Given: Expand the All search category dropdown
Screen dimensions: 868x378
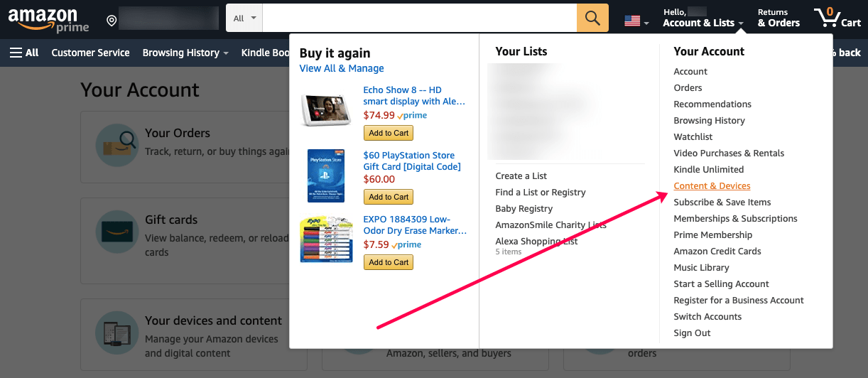Looking at the screenshot, I should [x=244, y=18].
